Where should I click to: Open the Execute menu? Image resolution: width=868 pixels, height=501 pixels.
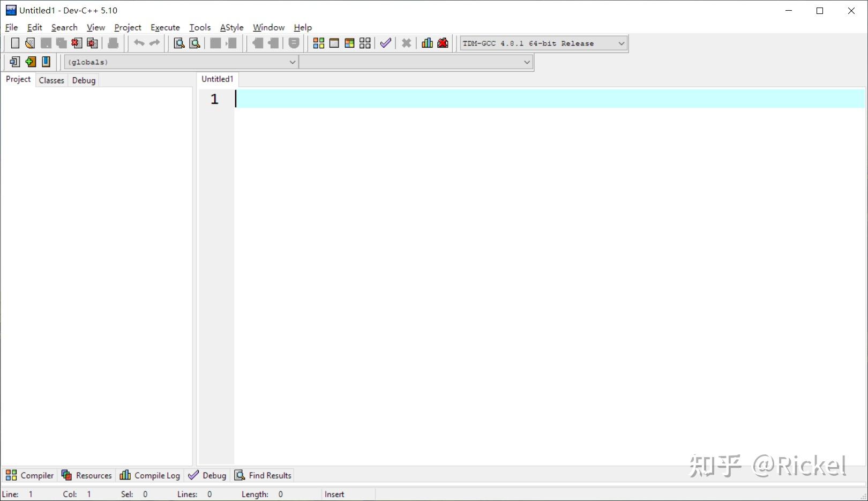pyautogui.click(x=165, y=27)
